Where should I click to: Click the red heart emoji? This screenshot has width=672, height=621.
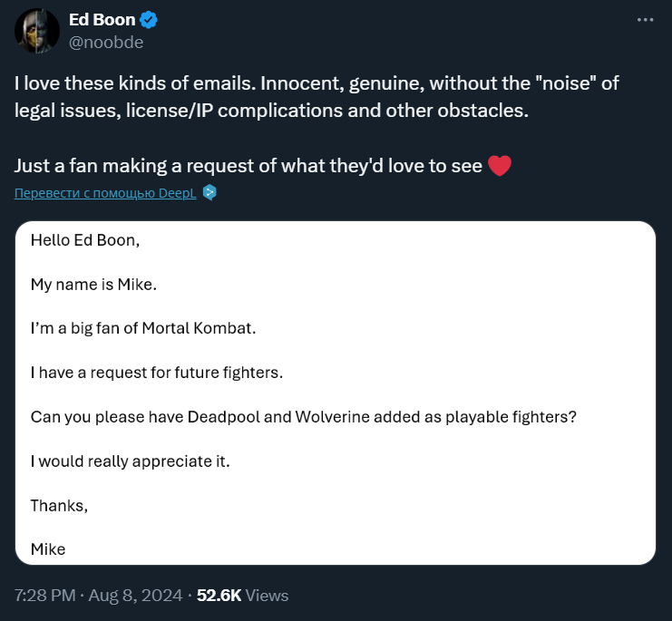coord(500,167)
